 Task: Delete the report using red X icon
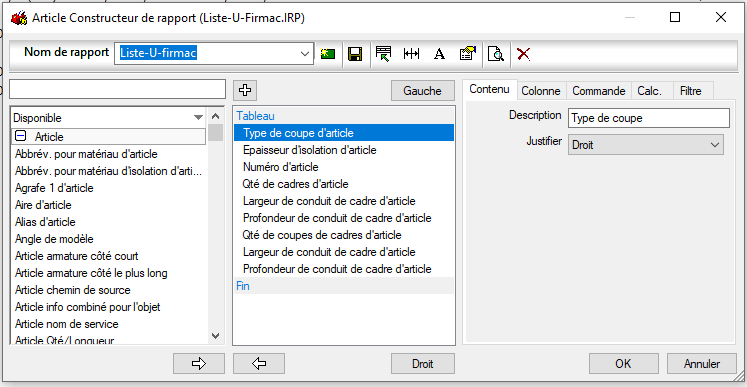pyautogui.click(x=524, y=54)
